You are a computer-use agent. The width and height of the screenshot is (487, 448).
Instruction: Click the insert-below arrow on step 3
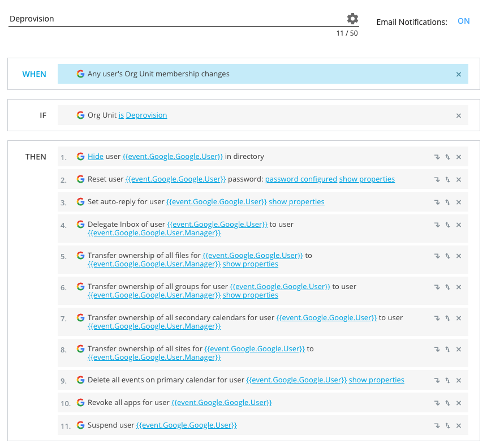pos(437,202)
